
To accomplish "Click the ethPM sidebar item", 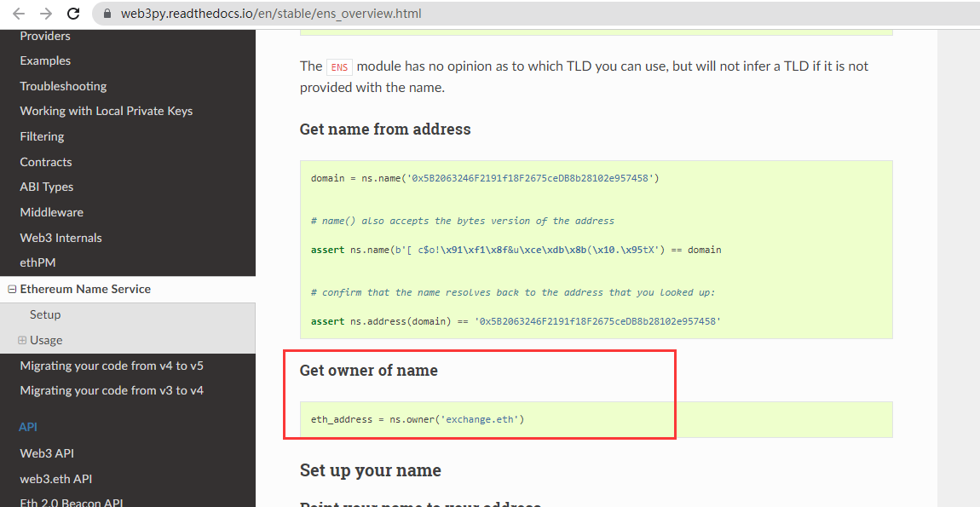I will click(37, 262).
